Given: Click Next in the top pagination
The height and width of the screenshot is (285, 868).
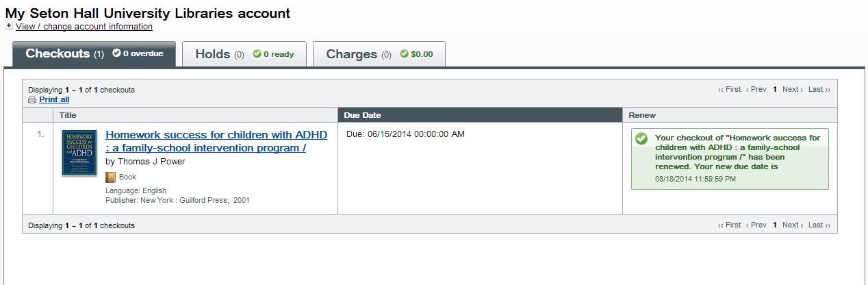Looking at the screenshot, I should tap(792, 90).
